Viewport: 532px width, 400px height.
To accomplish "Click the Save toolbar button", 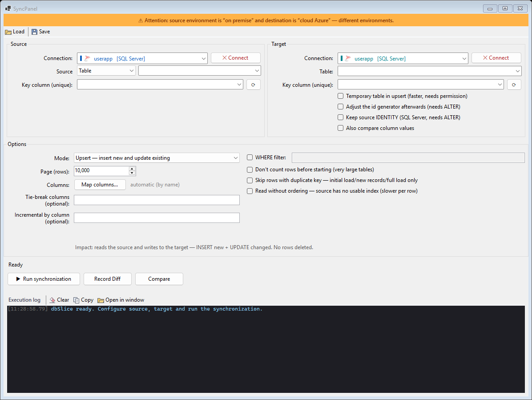I will pos(41,32).
